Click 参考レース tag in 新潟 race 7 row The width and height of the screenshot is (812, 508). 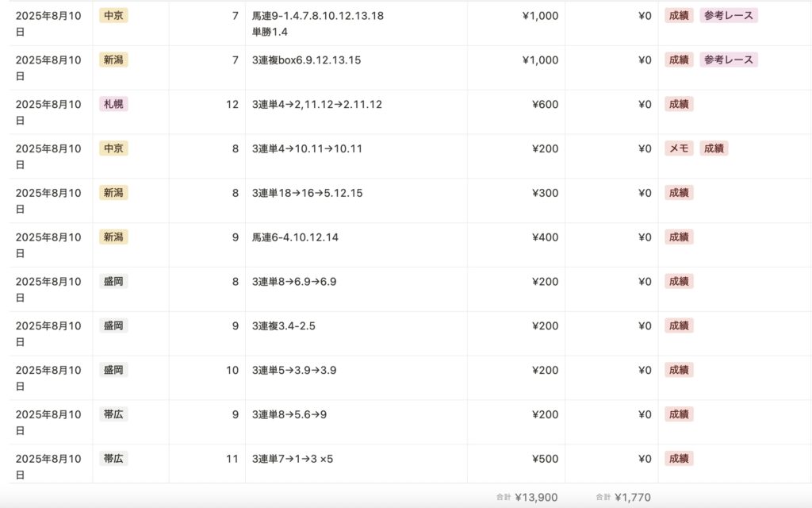(x=729, y=60)
